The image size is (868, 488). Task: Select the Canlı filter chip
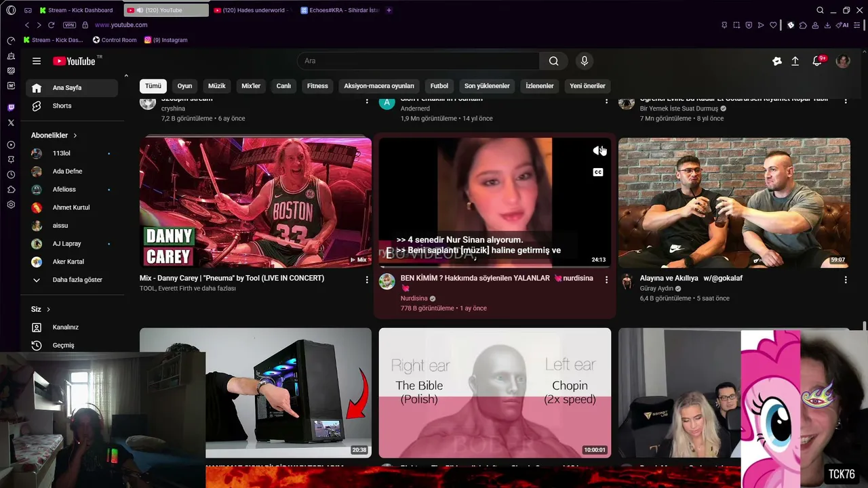coord(283,86)
